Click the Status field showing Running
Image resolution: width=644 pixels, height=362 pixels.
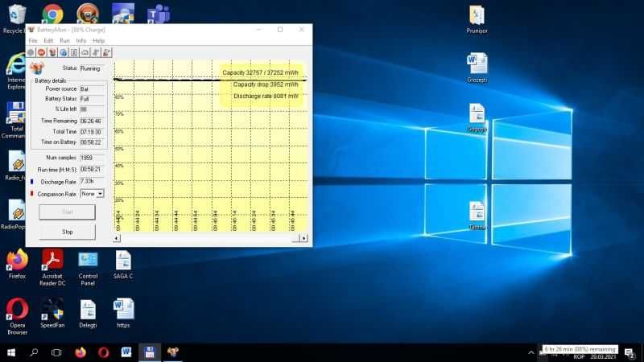[92, 68]
